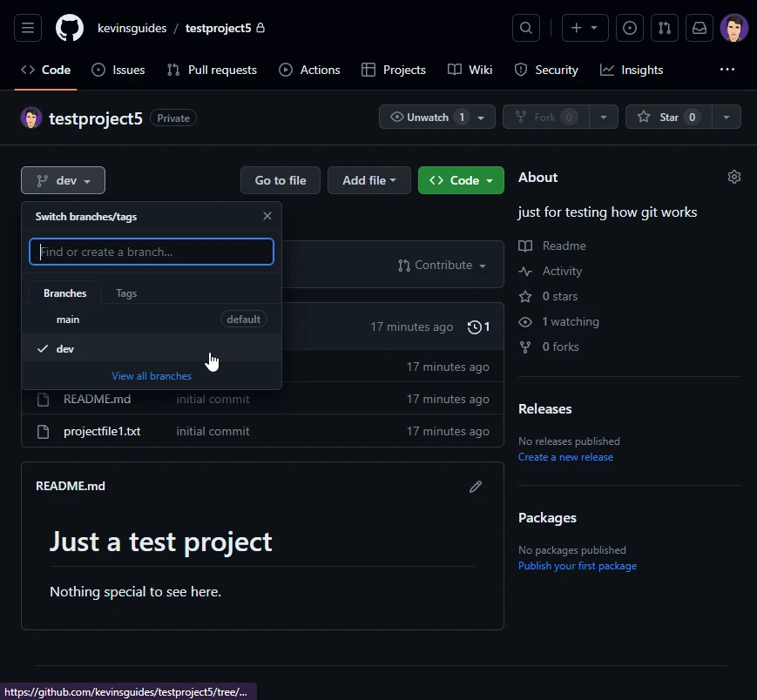This screenshot has height=700, width=757.
Task: Click Publish your first package link
Action: (577, 566)
